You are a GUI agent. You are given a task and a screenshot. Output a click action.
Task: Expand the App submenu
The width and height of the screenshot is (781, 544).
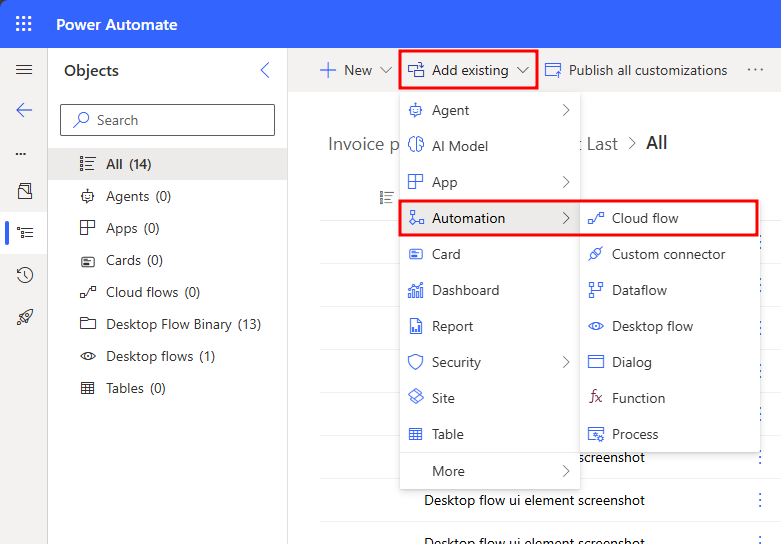pos(490,182)
